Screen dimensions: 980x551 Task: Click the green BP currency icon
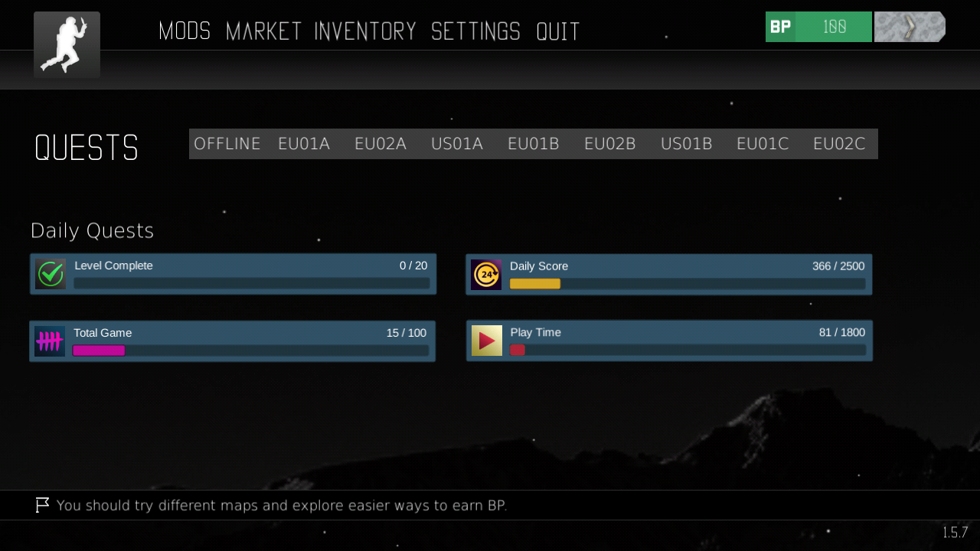[780, 27]
